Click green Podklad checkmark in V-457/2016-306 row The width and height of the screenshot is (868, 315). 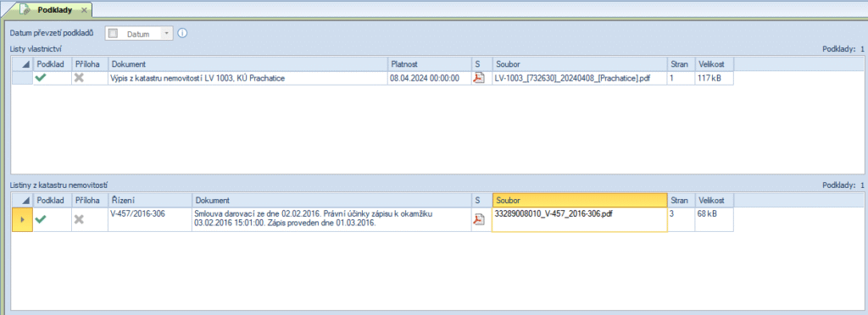41,219
